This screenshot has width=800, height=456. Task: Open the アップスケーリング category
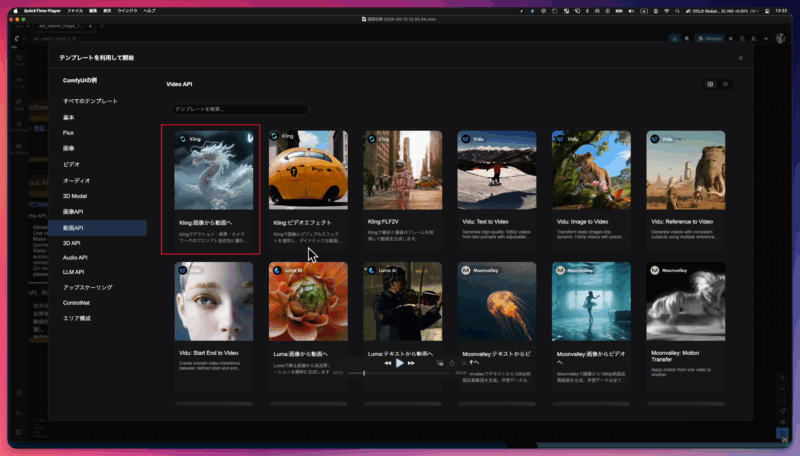88,287
